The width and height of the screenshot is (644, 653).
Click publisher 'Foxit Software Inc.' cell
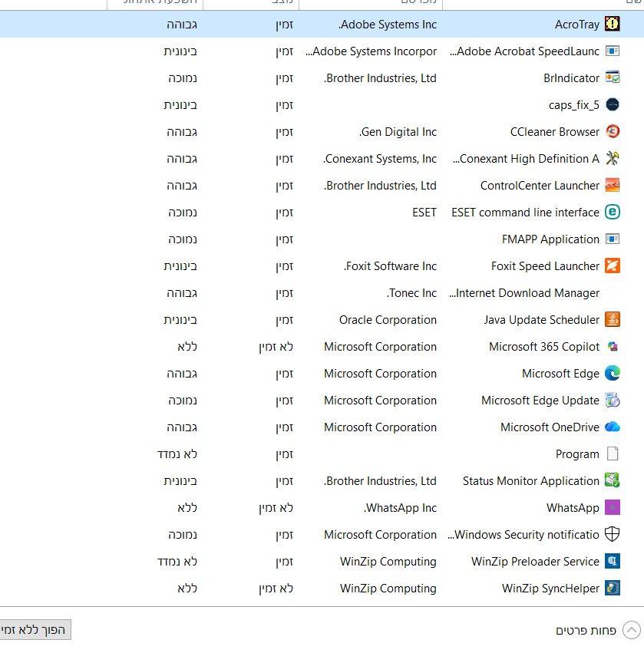tap(391, 266)
